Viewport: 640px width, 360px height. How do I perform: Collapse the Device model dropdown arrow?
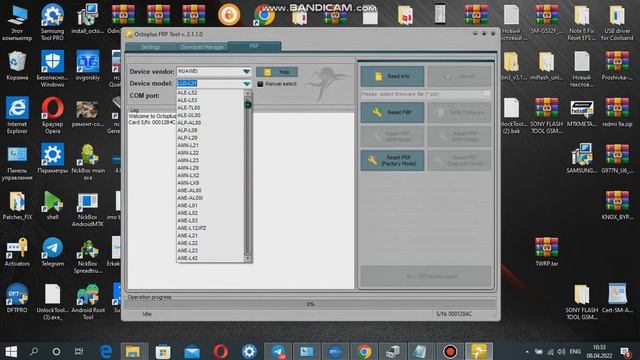(247, 84)
